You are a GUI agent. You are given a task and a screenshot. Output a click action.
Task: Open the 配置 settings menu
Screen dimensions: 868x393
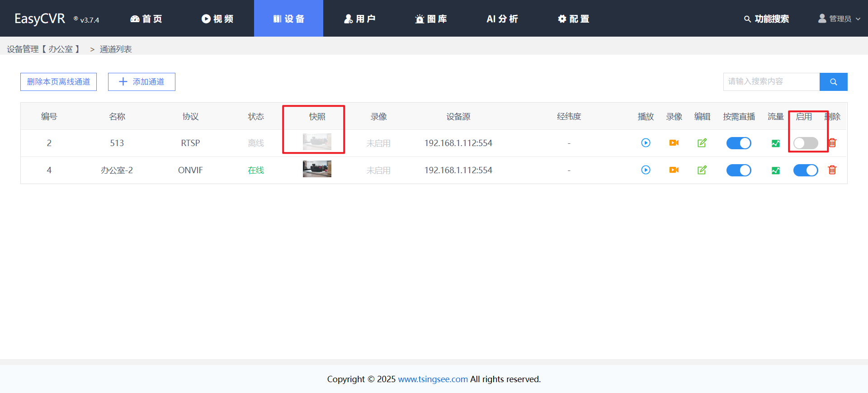(573, 19)
